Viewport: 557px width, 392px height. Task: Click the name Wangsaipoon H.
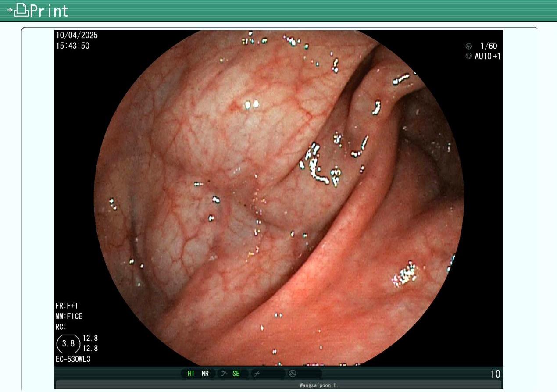[x=319, y=385]
